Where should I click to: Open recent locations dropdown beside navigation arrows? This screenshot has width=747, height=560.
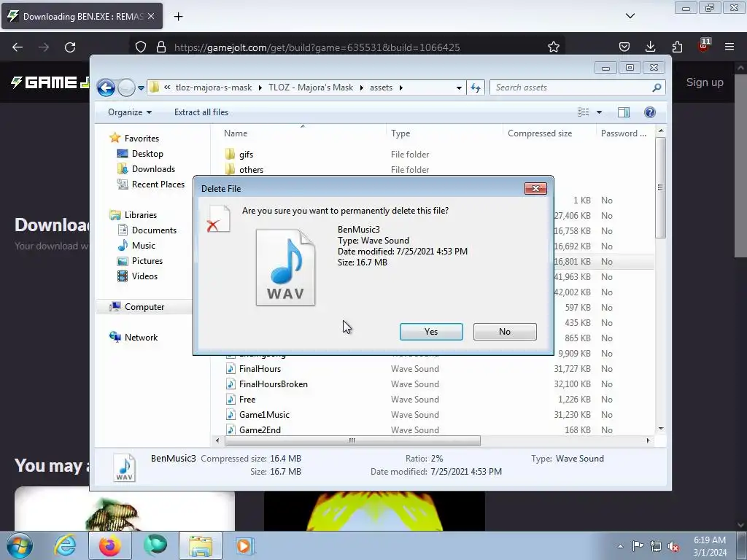click(x=141, y=88)
